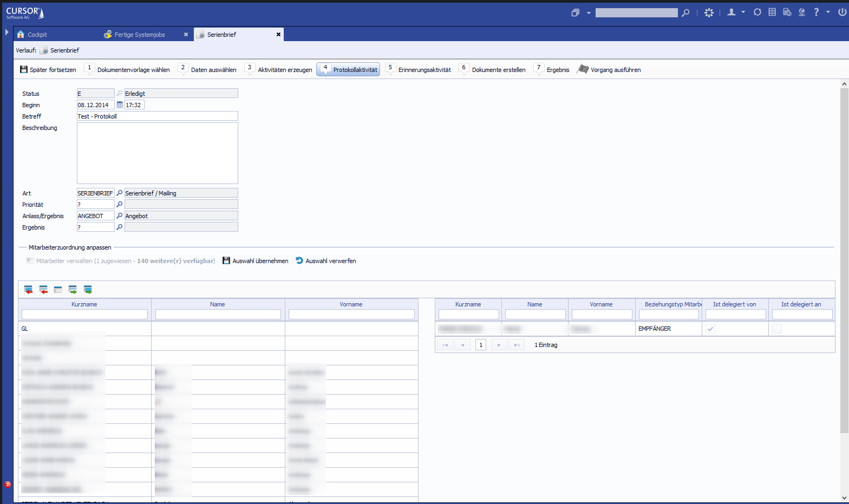The height and width of the screenshot is (504, 849).
Task: Click the magnifier next to Priorität field
Action: pos(120,205)
